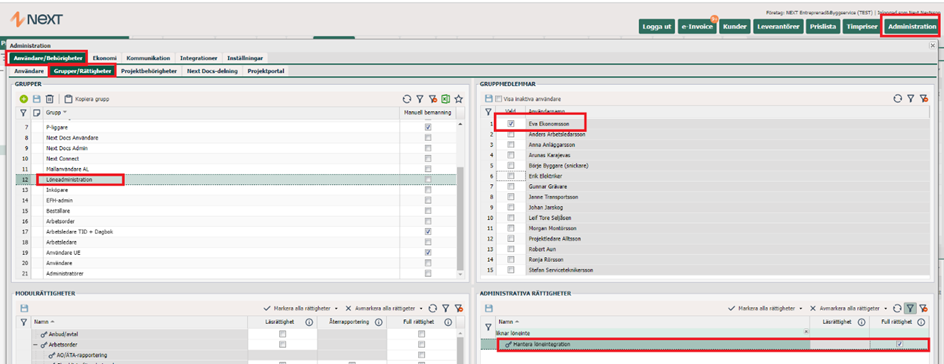
Task: Refresh the Grupper list
Action: tap(407, 99)
